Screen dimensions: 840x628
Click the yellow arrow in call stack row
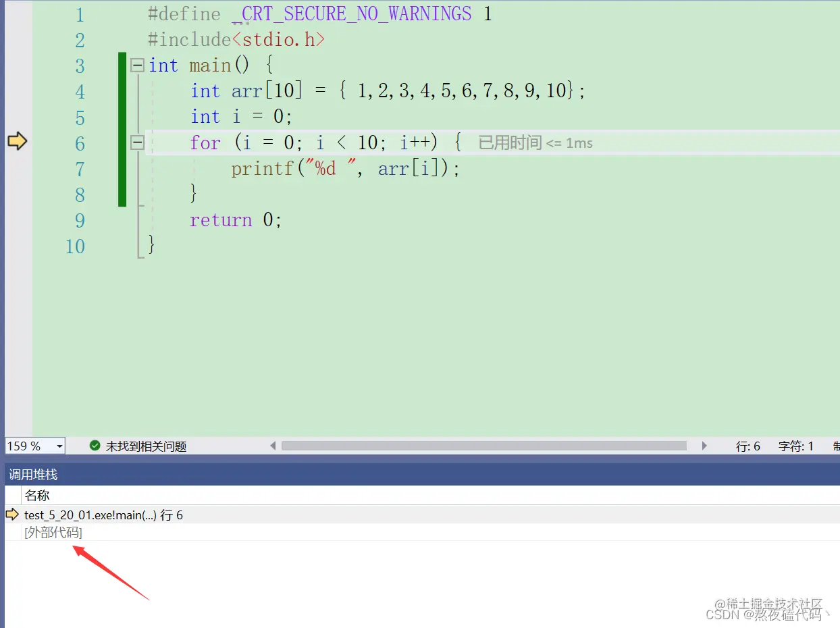tap(12, 515)
